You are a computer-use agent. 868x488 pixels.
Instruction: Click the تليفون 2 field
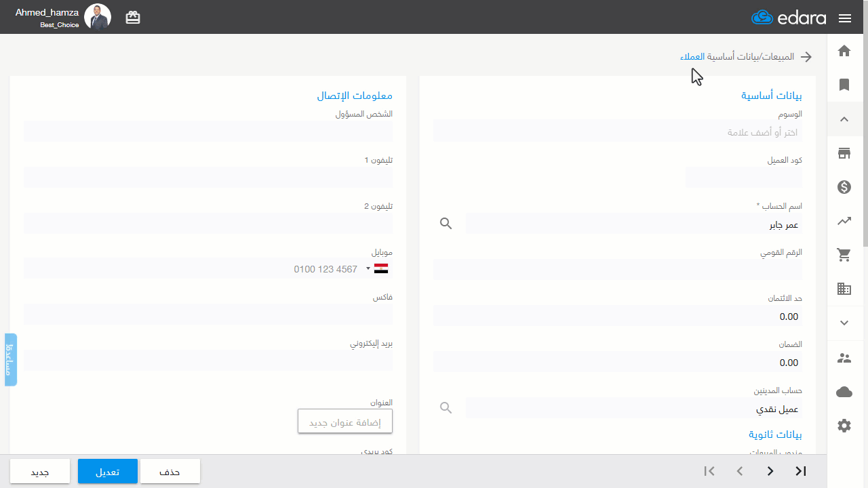point(208,224)
